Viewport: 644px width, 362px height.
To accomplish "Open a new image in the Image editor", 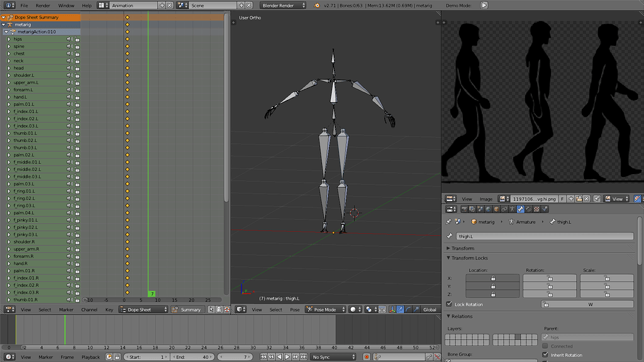I will point(579,199).
